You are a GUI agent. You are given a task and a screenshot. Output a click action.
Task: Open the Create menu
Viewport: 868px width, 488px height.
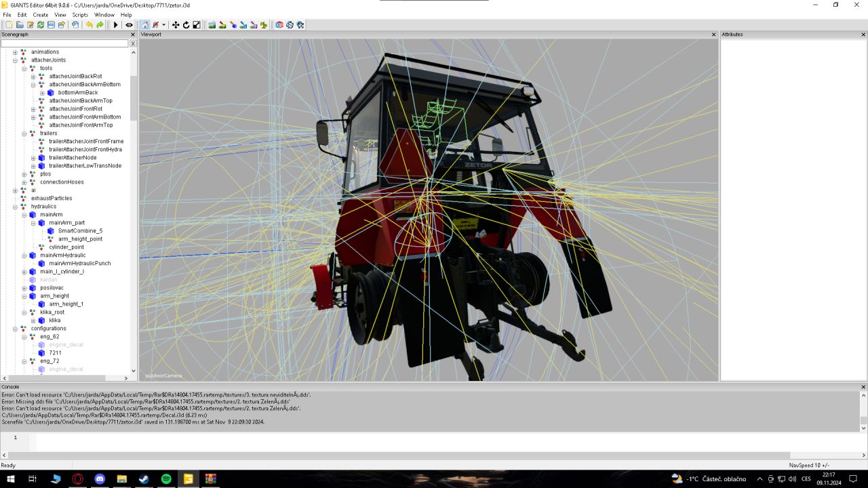(x=41, y=15)
